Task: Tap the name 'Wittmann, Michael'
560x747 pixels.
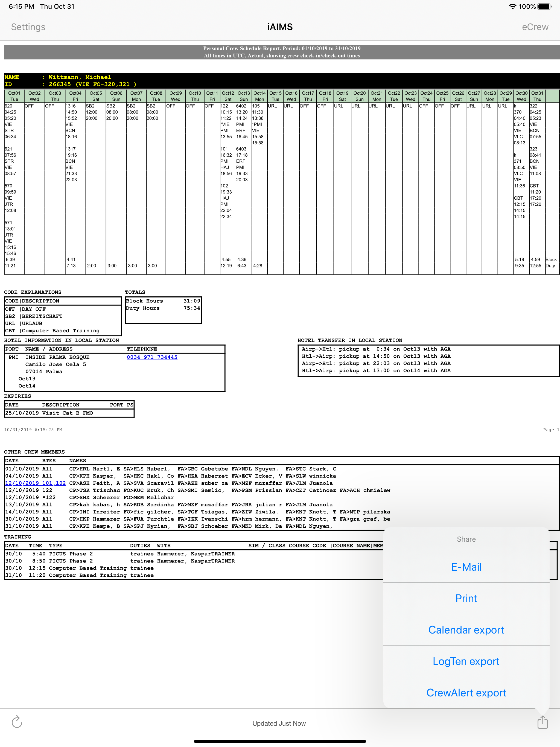Action: 80,77
